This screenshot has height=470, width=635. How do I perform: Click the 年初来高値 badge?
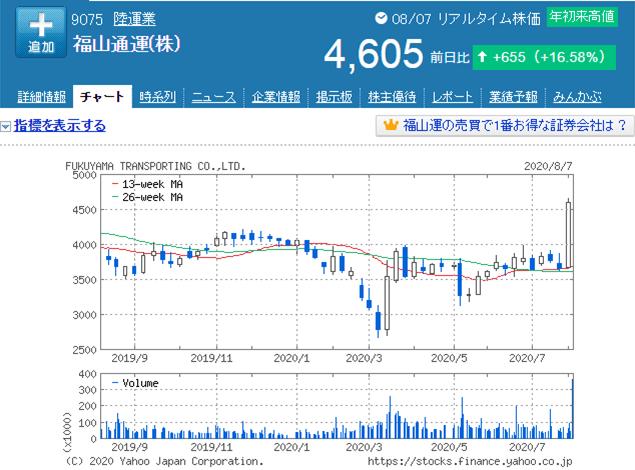(x=582, y=17)
